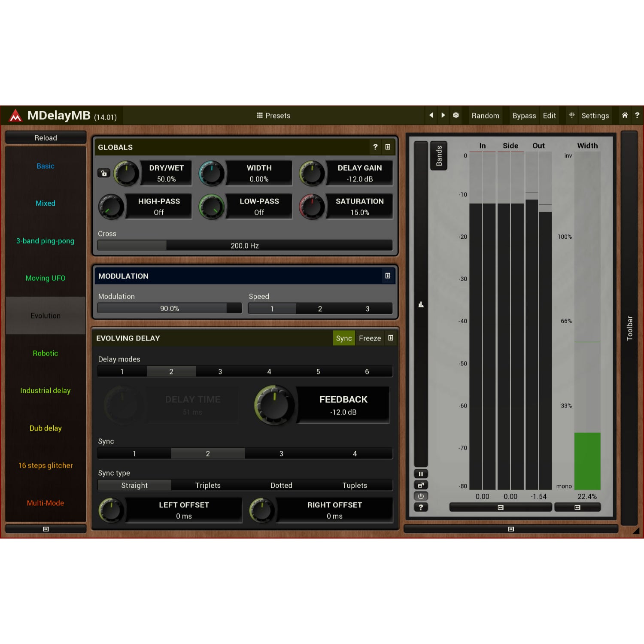Open help question mark in title bar
644x644 pixels.
pos(637,115)
